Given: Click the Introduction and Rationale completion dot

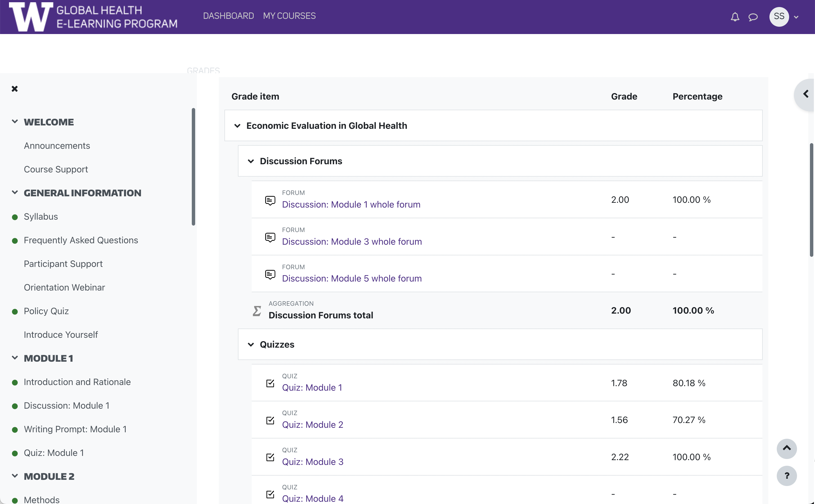Looking at the screenshot, I should pyautogui.click(x=15, y=383).
